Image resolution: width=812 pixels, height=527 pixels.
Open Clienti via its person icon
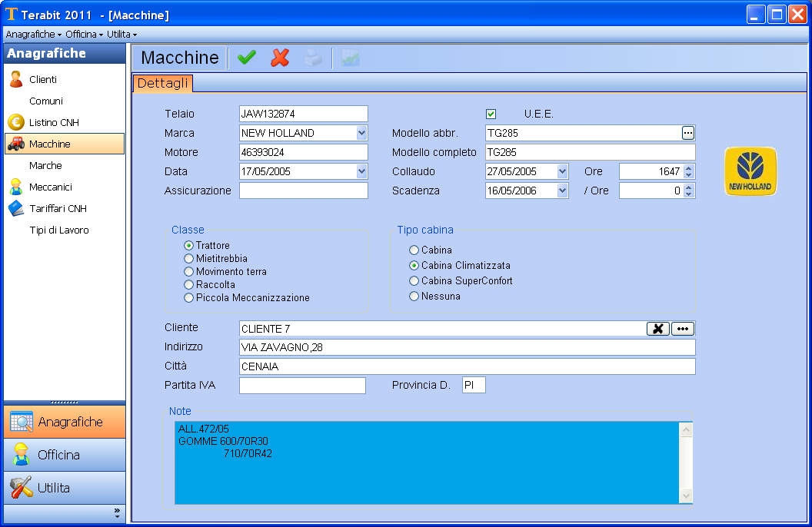pos(16,79)
